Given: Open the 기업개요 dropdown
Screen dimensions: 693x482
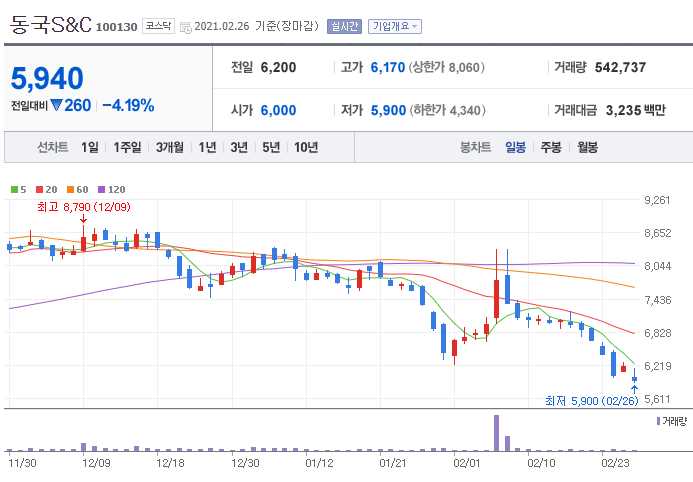Looking at the screenshot, I should 395,26.
